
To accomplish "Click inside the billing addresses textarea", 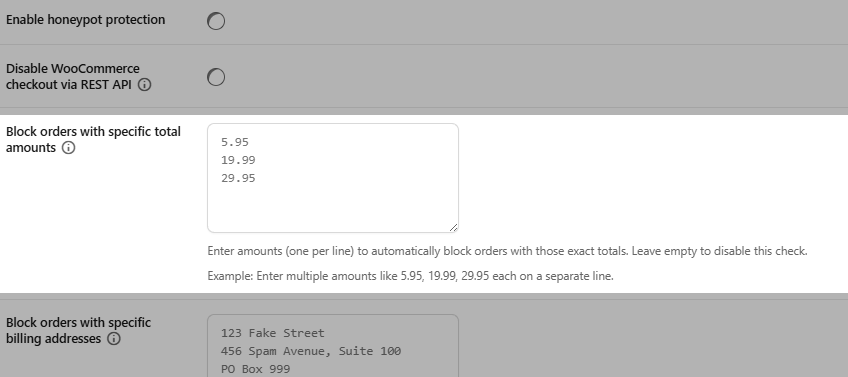I will pyautogui.click(x=333, y=346).
